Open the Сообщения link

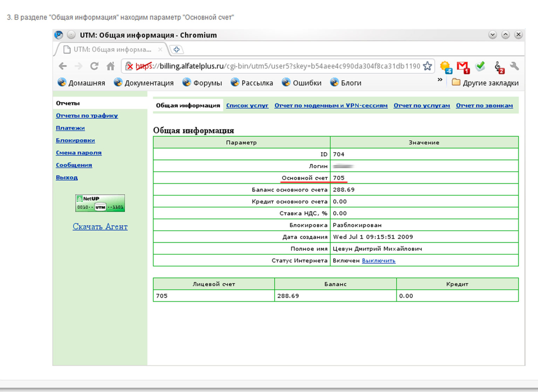tap(74, 165)
